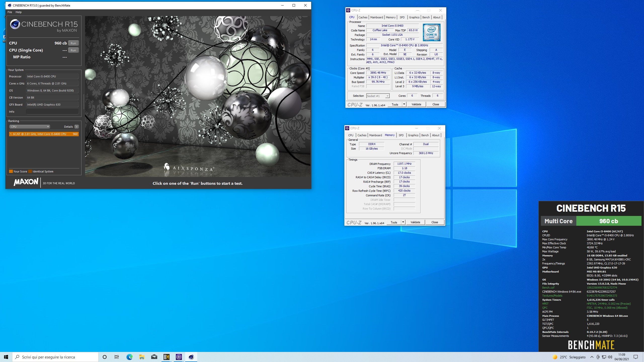Open the notification center icon
This screenshot has height=362, width=644.
coord(636,357)
